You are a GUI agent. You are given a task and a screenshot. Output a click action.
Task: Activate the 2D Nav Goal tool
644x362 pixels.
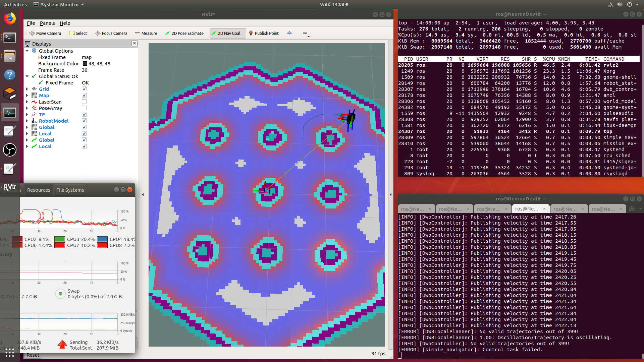(227, 33)
